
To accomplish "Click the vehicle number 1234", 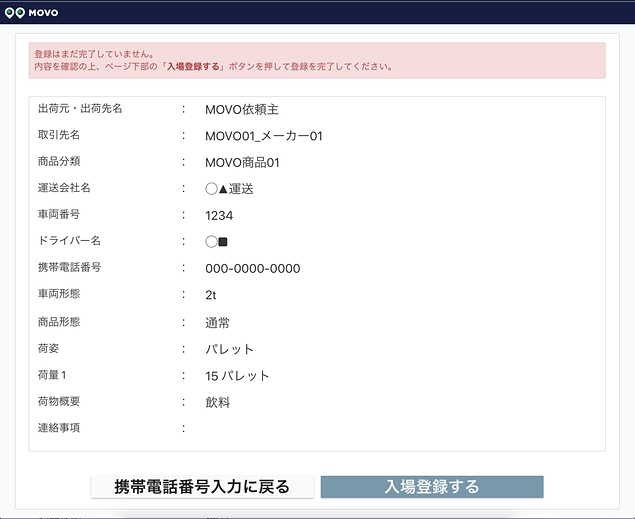I will pyautogui.click(x=219, y=215).
